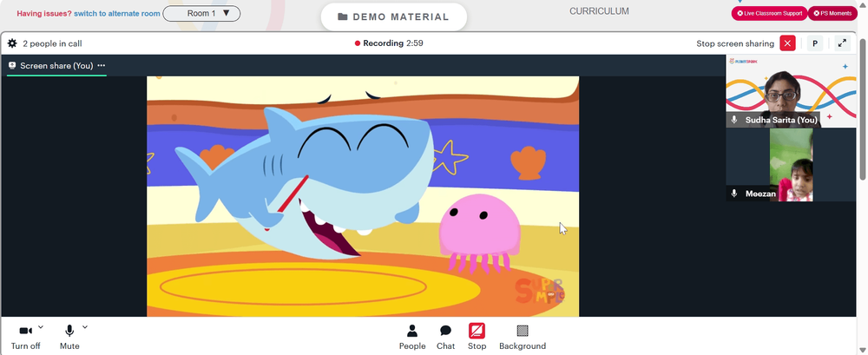
Task: Turn off the camera
Action: click(25, 338)
